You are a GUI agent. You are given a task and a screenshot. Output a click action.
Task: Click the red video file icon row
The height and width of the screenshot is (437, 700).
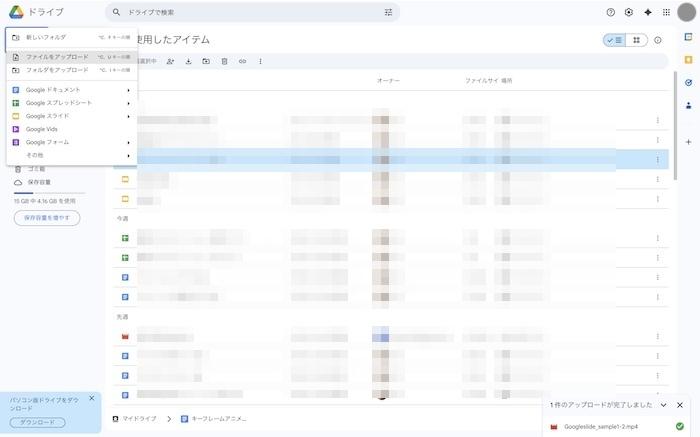(125, 337)
